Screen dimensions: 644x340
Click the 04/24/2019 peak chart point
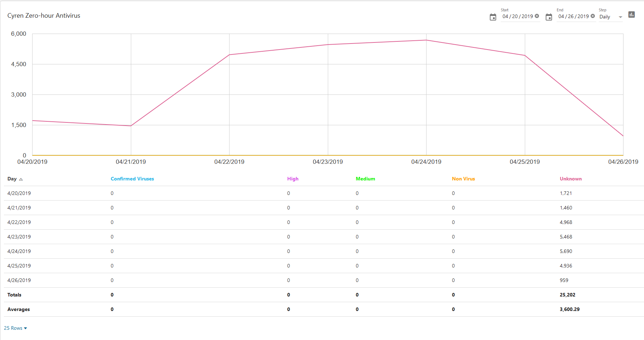click(x=426, y=40)
